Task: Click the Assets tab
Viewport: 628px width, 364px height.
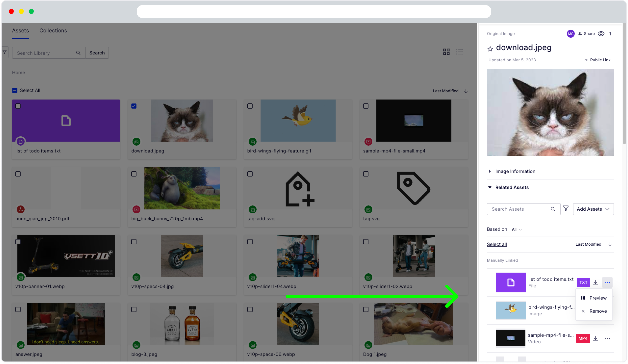Action: [20, 30]
